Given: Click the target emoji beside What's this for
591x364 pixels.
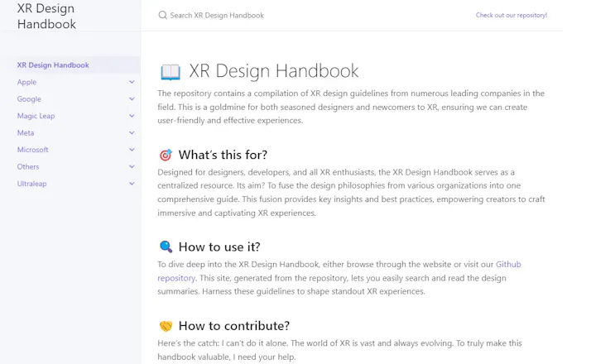Looking at the screenshot, I should pyautogui.click(x=166, y=155).
